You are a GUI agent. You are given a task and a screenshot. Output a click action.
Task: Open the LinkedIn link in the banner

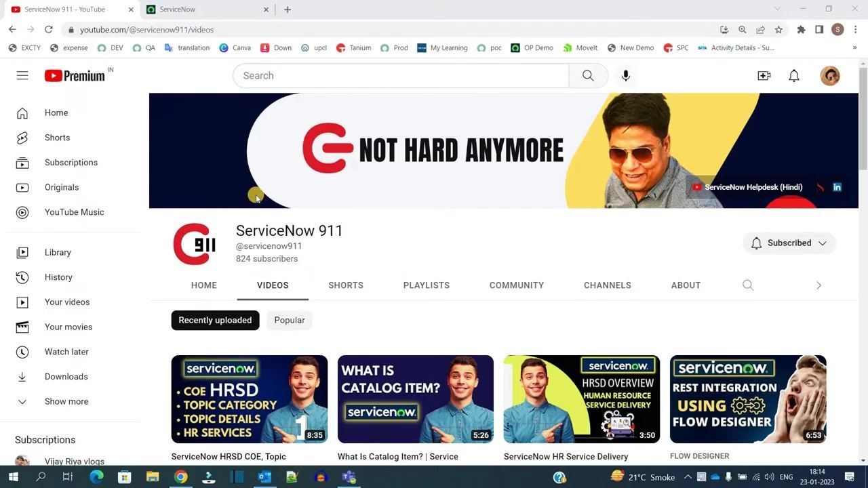tap(837, 187)
